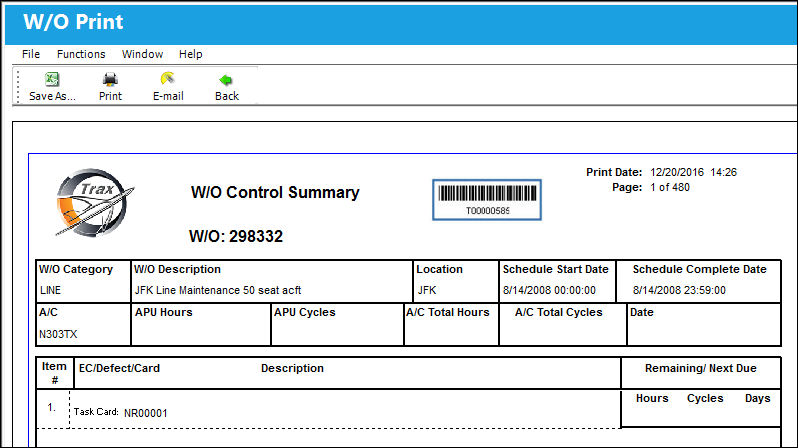Click item number 1. in the table
Screen dimensions: 798x448
pyautogui.click(x=51, y=407)
